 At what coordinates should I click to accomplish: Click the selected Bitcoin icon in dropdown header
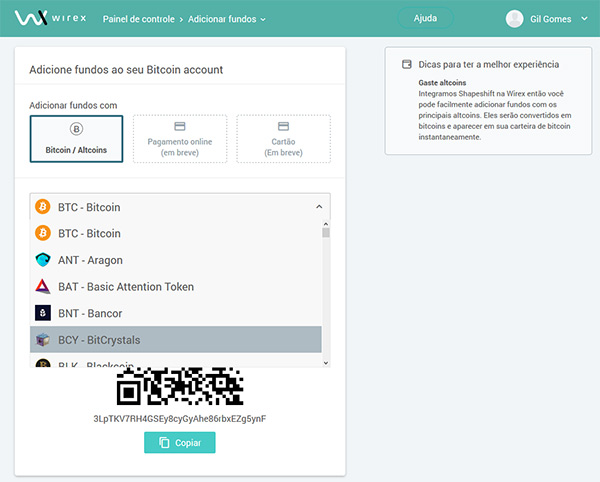pos(43,207)
